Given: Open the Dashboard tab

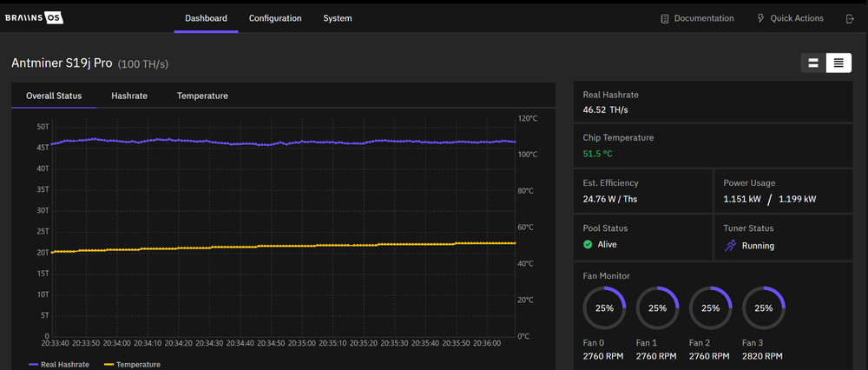Looking at the screenshot, I should click(x=206, y=18).
